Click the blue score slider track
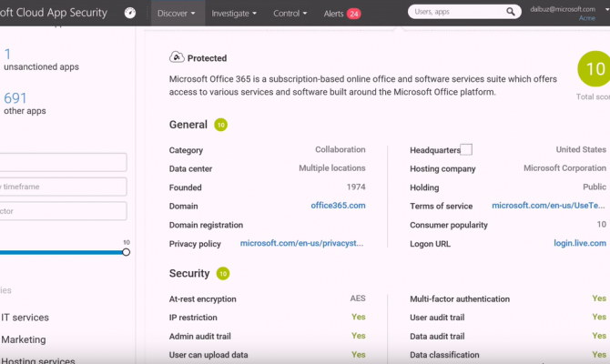The image size is (610, 364). (x=61, y=252)
